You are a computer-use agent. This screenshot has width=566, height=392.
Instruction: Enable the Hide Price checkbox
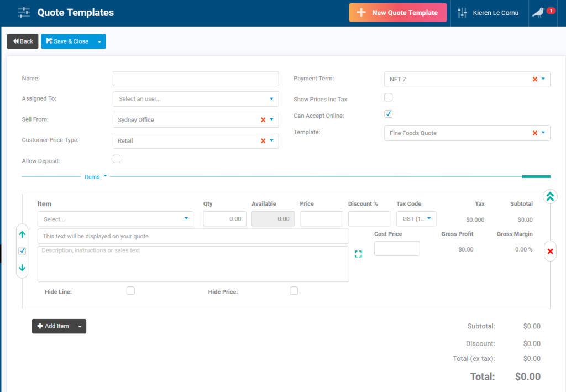pyautogui.click(x=294, y=290)
